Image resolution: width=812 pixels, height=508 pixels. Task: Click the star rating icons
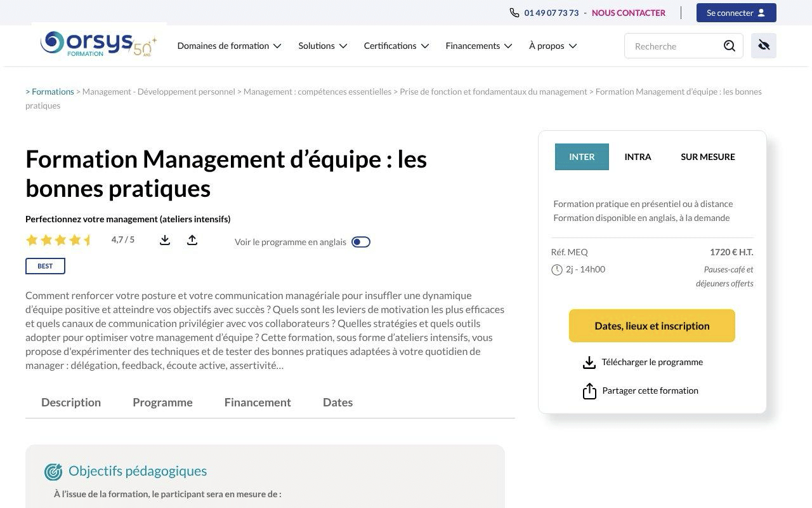point(59,240)
